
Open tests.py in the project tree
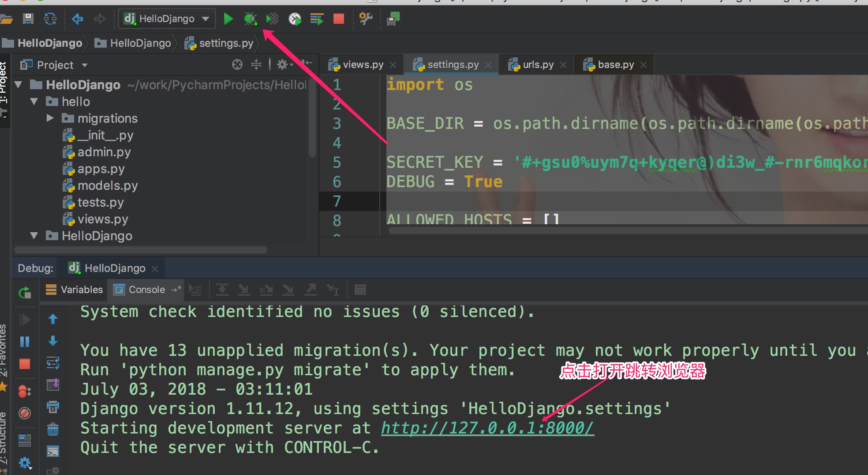point(94,203)
